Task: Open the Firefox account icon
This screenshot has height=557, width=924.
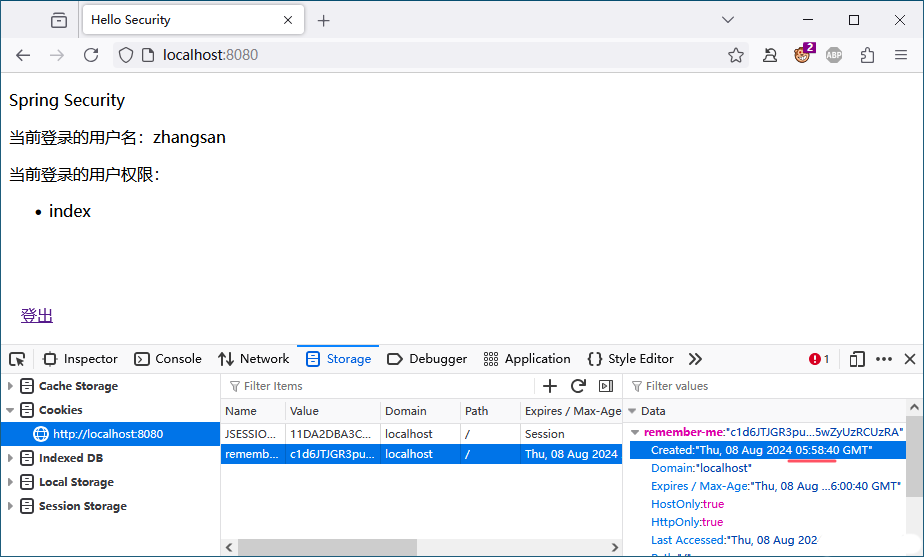Action: 770,55
